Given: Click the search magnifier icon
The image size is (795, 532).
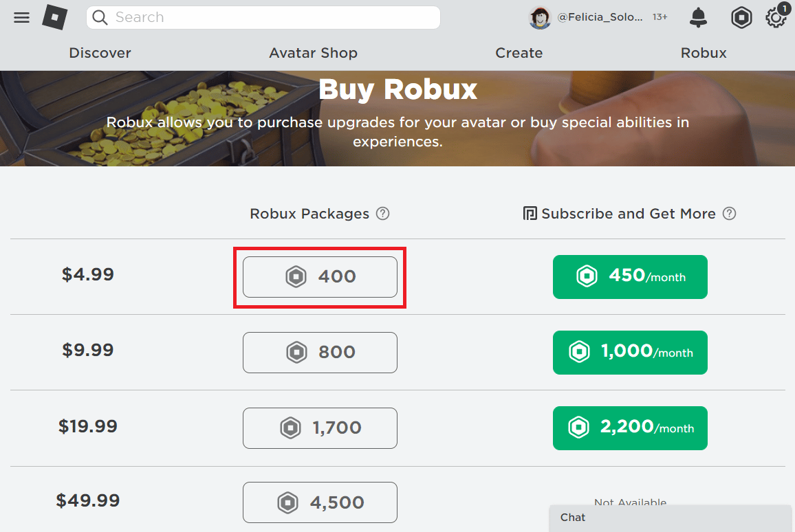Looking at the screenshot, I should pos(100,17).
